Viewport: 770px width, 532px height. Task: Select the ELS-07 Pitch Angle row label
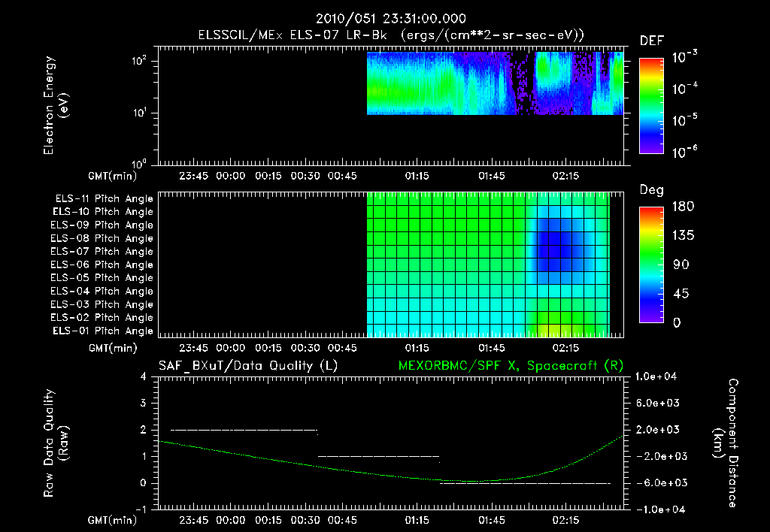click(x=102, y=251)
